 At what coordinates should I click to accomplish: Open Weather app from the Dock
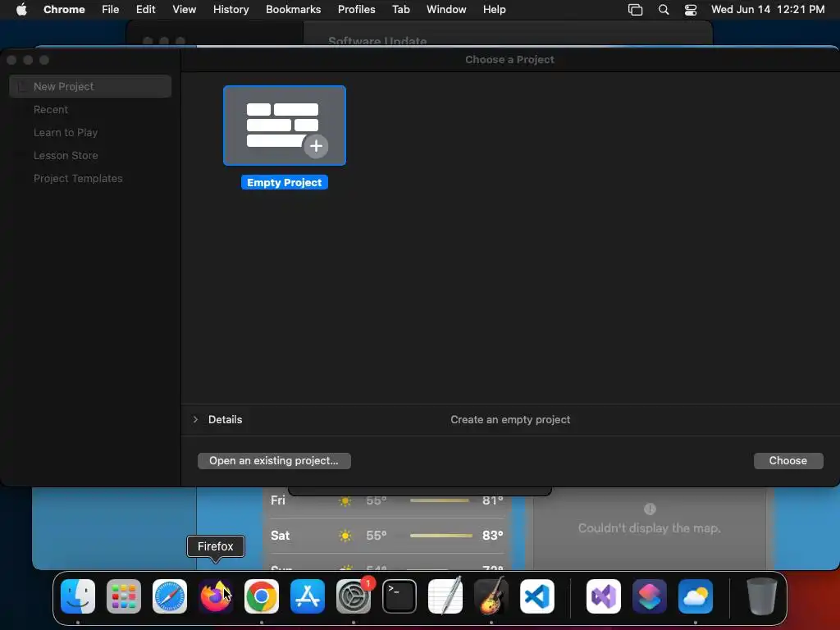pyautogui.click(x=696, y=596)
